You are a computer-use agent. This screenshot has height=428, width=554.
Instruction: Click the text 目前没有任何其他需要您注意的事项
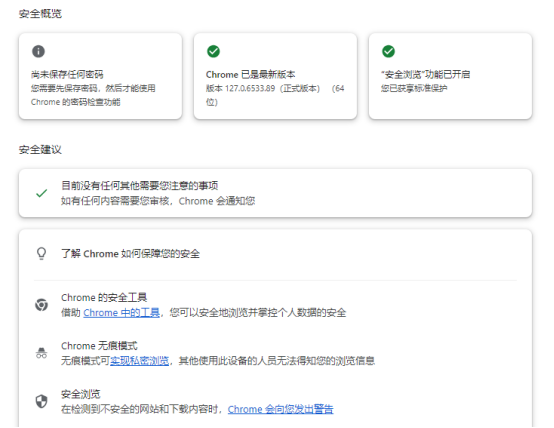[140, 186]
